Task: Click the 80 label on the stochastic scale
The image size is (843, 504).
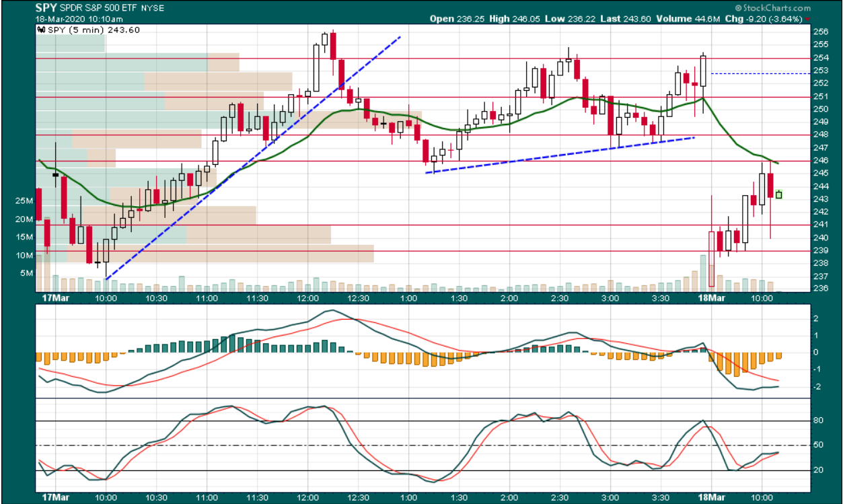Action: [x=817, y=421]
